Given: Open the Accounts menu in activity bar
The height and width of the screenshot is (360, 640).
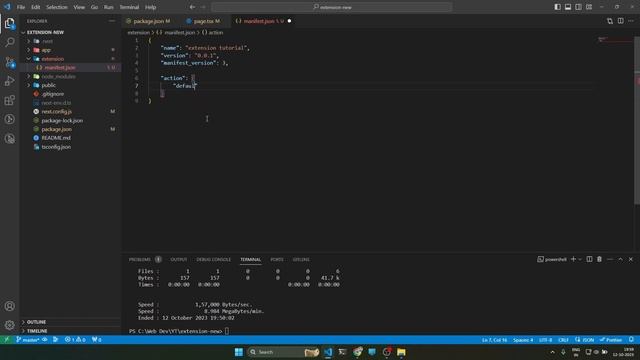Looking at the screenshot, I should point(9,306).
